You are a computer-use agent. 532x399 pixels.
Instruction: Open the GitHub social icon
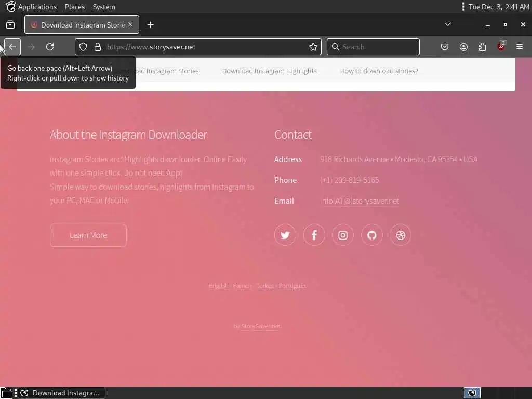371,235
